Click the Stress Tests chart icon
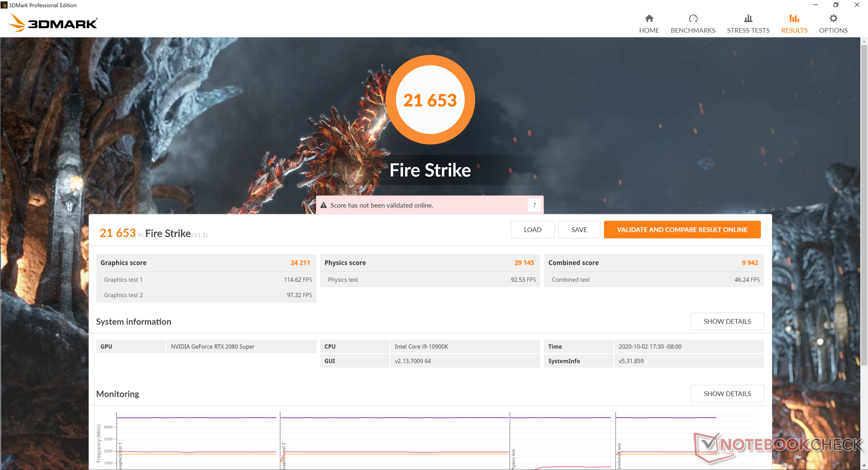Viewport: 868px width, 470px height. pos(748,19)
